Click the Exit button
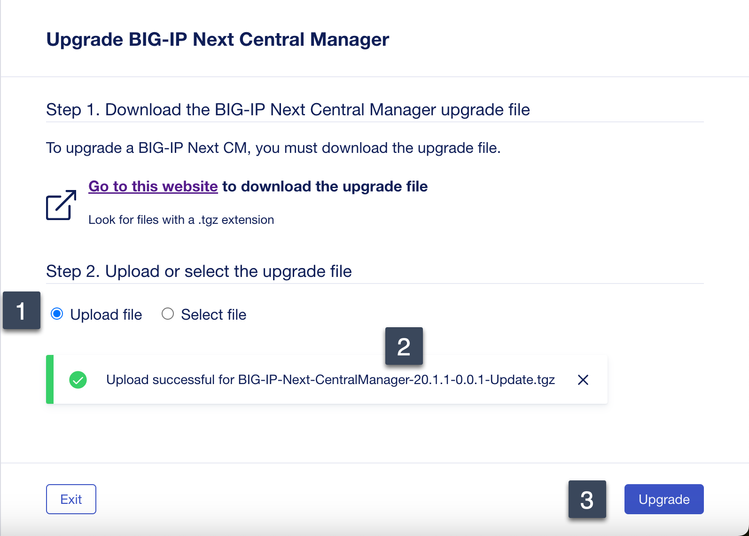Viewport: 749px width, 536px height. pyautogui.click(x=71, y=499)
